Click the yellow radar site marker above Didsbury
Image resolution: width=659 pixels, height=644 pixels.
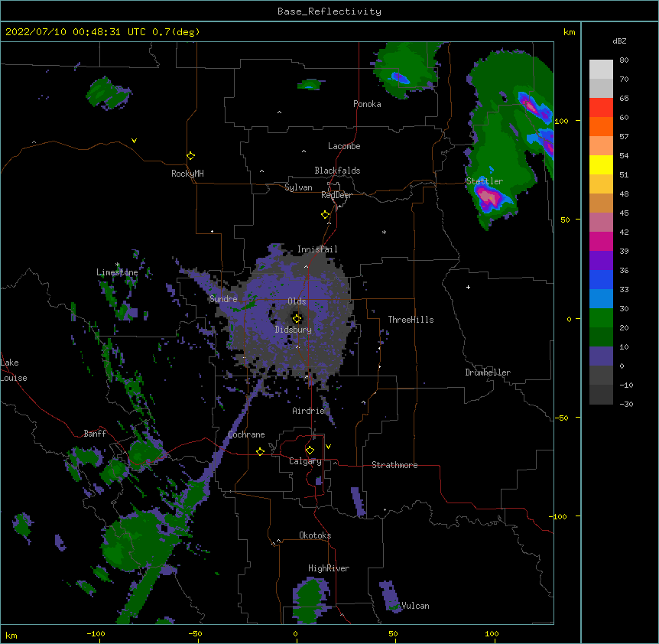point(297,318)
